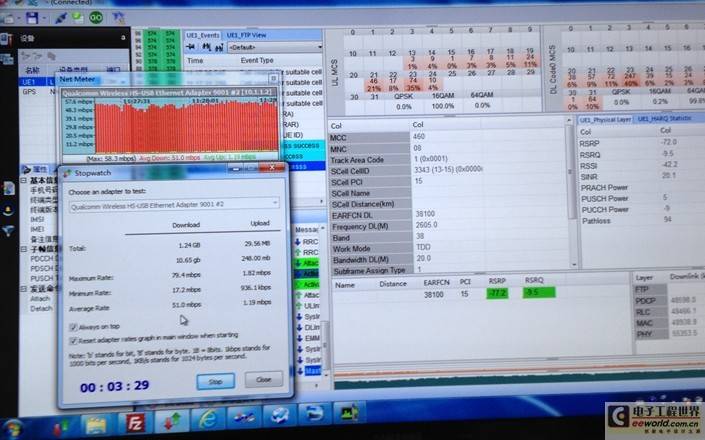
Task: Click the Close button in Stopwatch
Action: pyautogui.click(x=263, y=379)
